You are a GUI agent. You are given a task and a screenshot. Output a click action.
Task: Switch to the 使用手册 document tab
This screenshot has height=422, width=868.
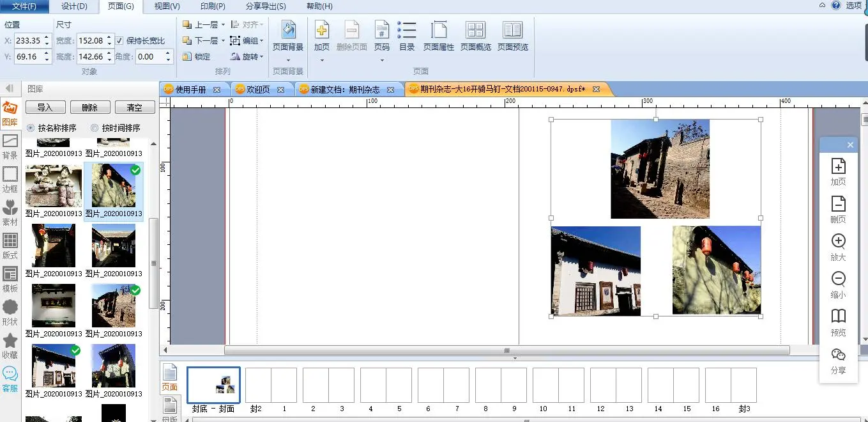190,90
